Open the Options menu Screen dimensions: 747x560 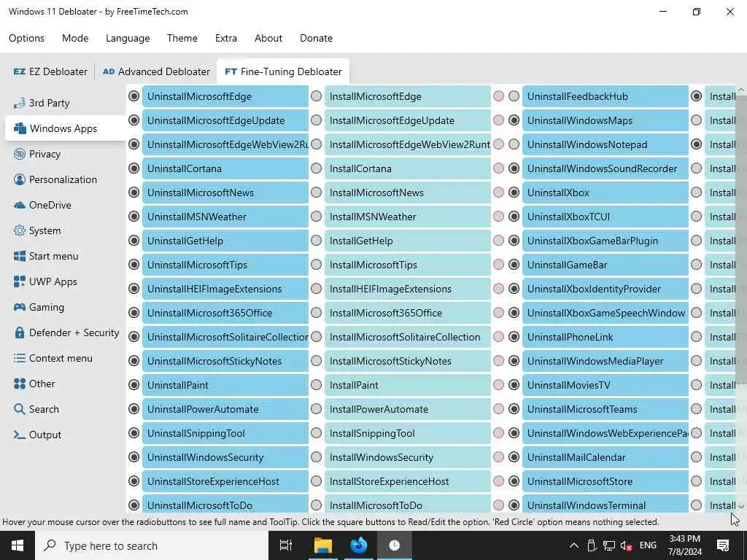[27, 38]
